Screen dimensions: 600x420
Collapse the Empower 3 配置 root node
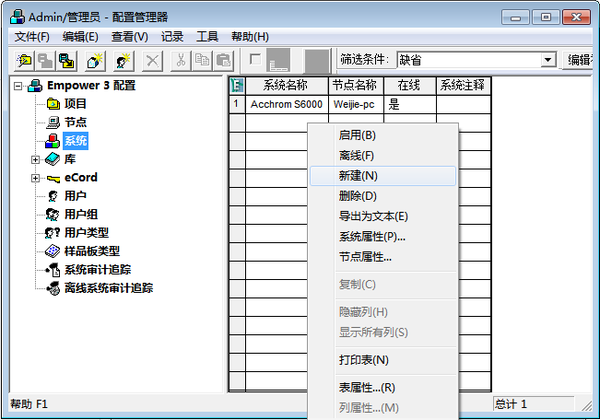pos(19,85)
